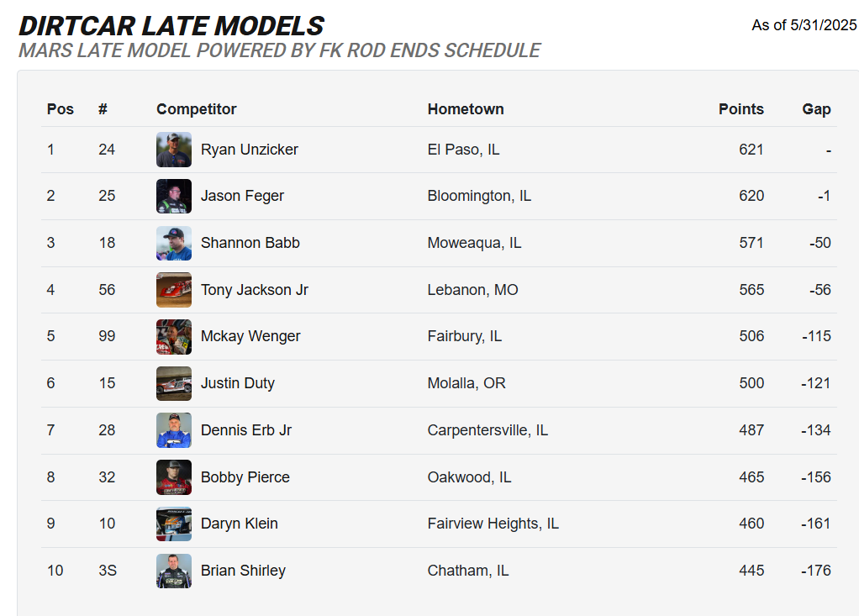Image resolution: width=859 pixels, height=616 pixels.
Task: Select the Bobby Pierce name link
Action: pyautogui.click(x=245, y=477)
